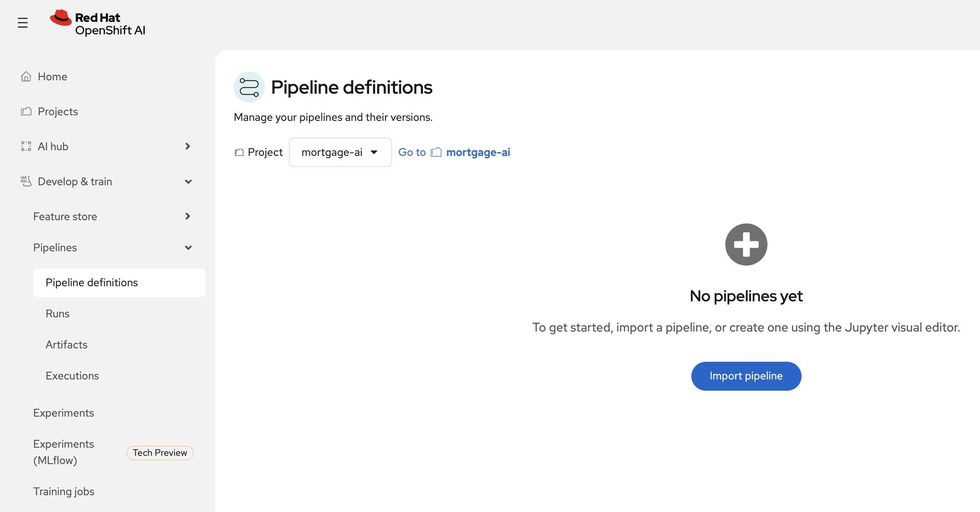This screenshot has height=512, width=980.
Task: Click the Red Hat OpenShift AI logo
Action: pos(98,23)
